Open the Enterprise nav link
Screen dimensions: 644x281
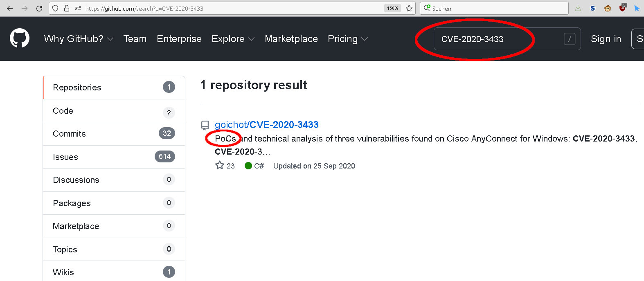pos(179,39)
